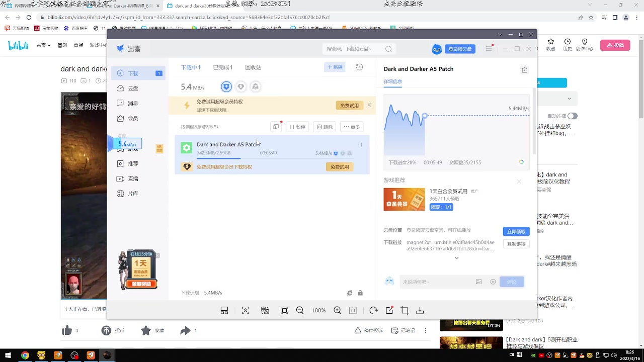Click the 1天白金会员 promo thumbnail
This screenshot has height=362, width=644.
tap(404, 199)
